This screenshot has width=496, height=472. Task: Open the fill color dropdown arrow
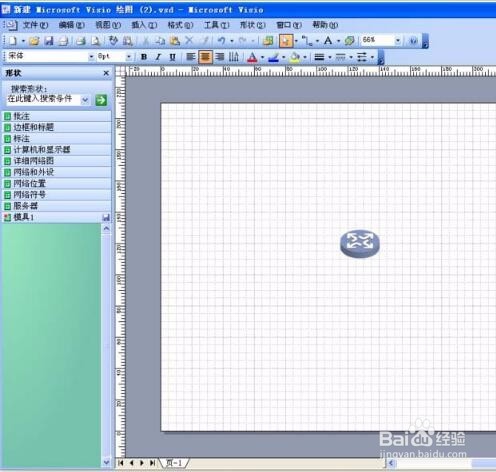point(305,57)
